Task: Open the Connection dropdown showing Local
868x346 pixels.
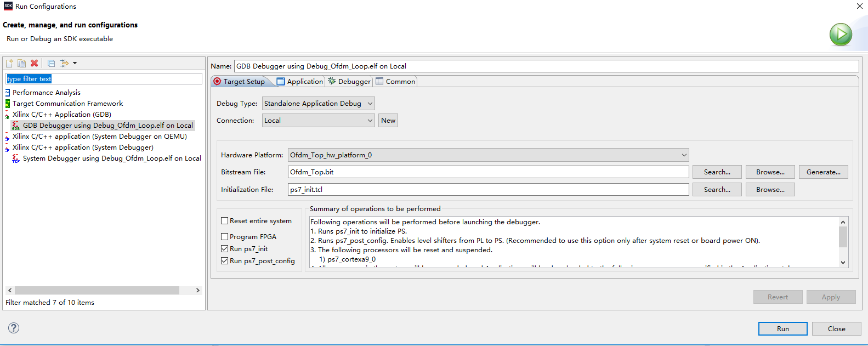Action: click(x=319, y=121)
